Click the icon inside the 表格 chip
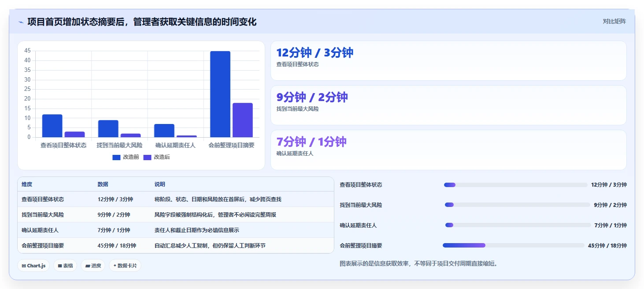This screenshot has width=644, height=289. (60, 266)
